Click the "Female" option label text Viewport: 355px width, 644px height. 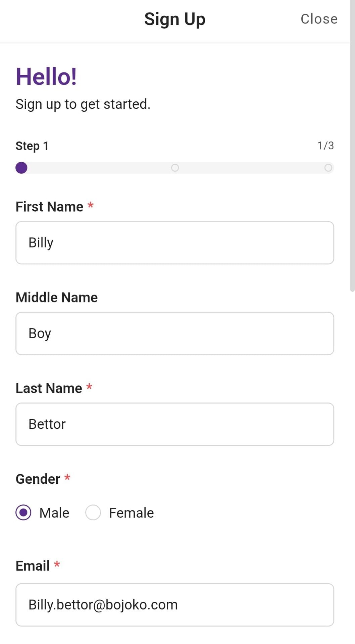click(131, 513)
